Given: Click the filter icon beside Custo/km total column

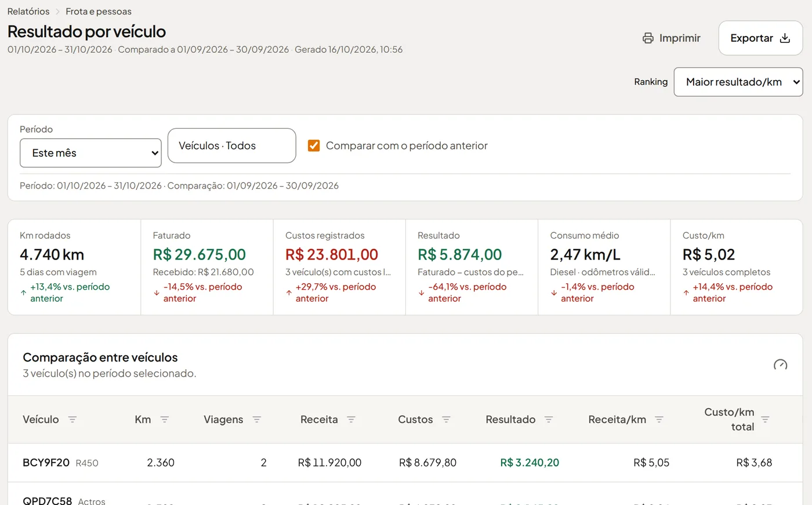Looking at the screenshot, I should coord(765,419).
